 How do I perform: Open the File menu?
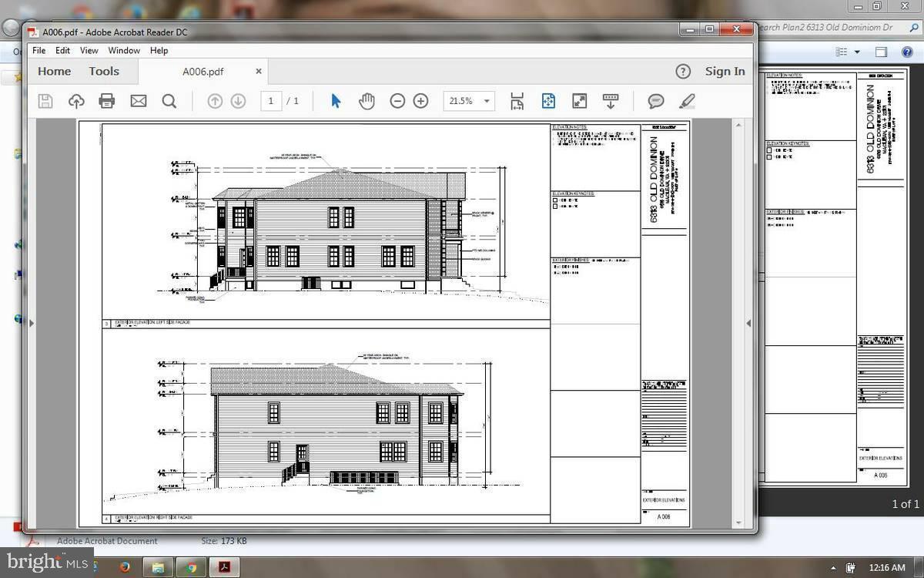[x=38, y=50]
